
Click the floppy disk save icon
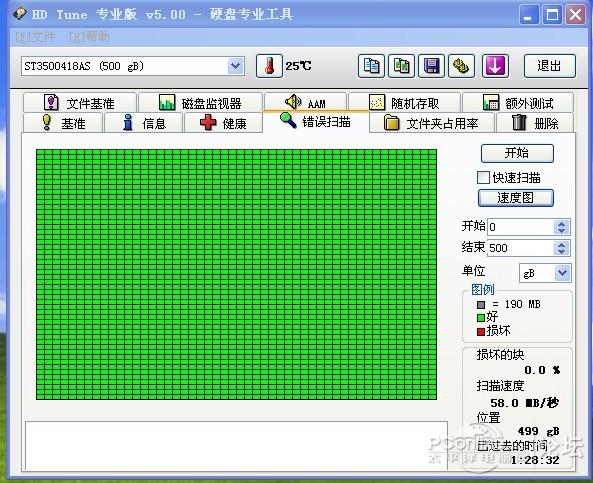pyautogui.click(x=431, y=66)
